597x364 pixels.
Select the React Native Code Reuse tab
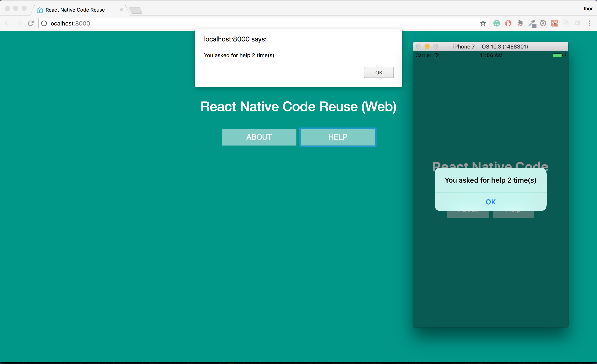[75, 10]
